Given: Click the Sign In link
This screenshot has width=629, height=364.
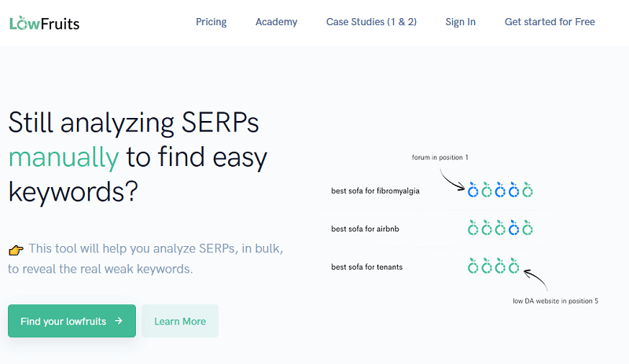Looking at the screenshot, I should coord(461,22).
